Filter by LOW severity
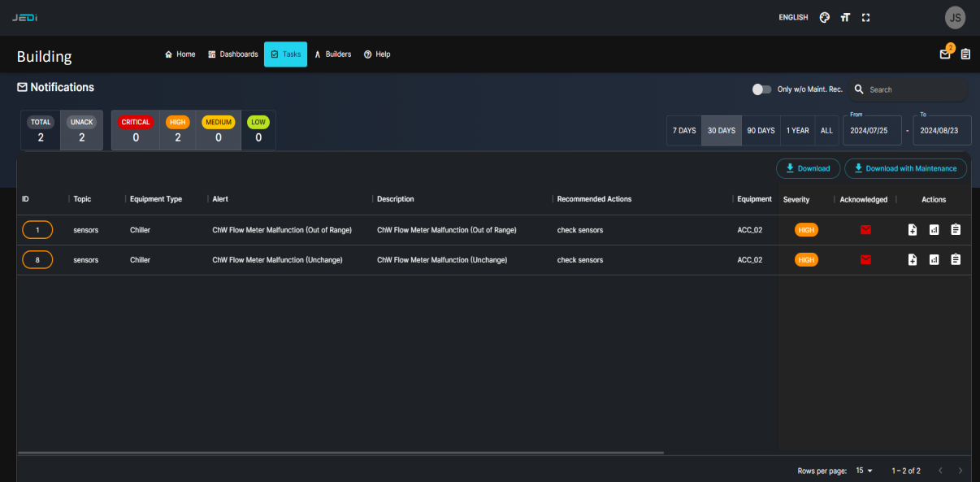Viewport: 980px width, 482px height. click(258, 130)
